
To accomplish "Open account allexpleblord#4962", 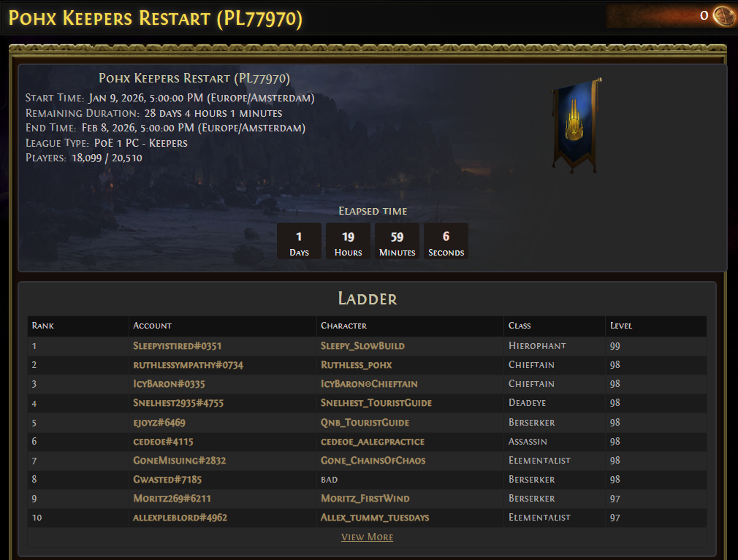I will pyautogui.click(x=180, y=518).
